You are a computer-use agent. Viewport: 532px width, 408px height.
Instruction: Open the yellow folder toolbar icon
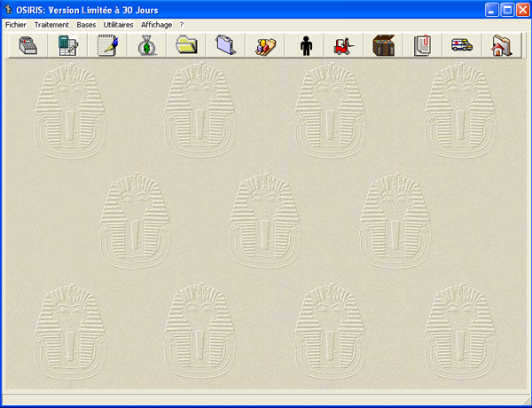186,45
